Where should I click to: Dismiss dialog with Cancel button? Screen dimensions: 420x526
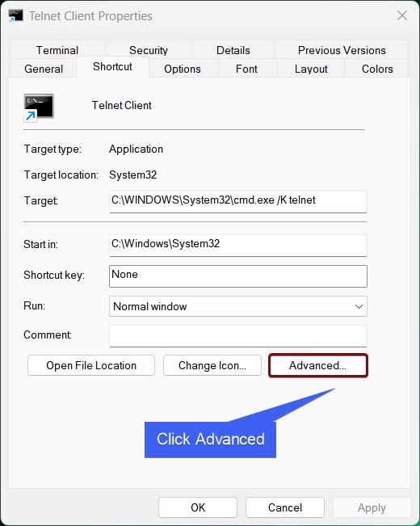[x=285, y=507]
